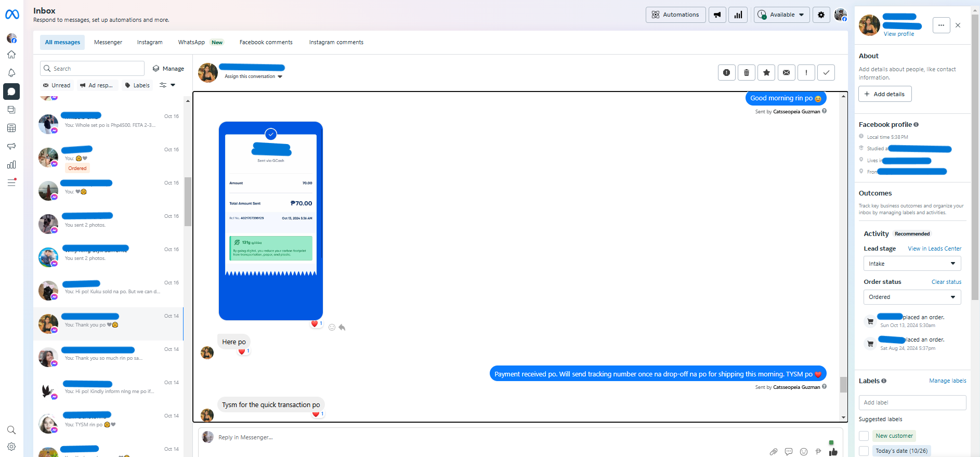
Task: Open the three-dots menu in profile panel
Action: (x=942, y=25)
